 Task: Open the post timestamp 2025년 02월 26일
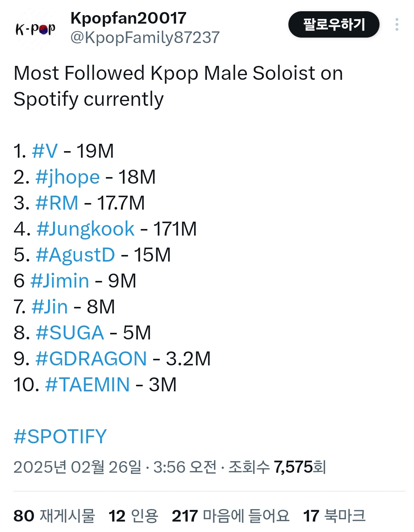click(78, 467)
